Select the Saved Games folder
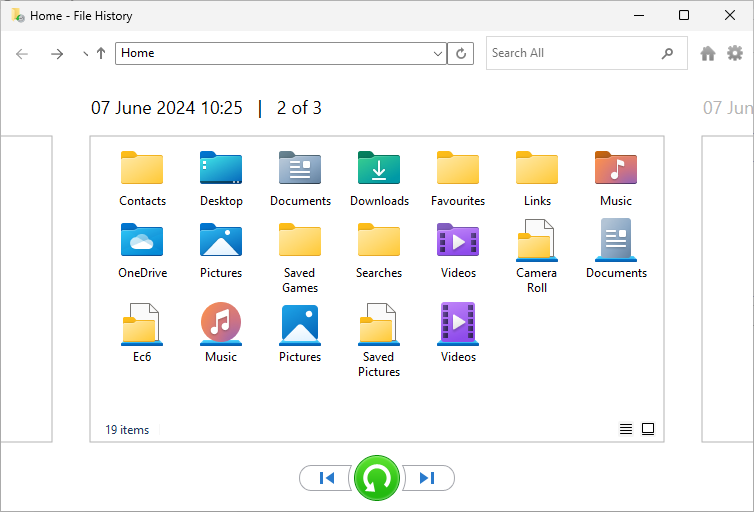Image resolution: width=754 pixels, height=512 pixels. (x=300, y=257)
